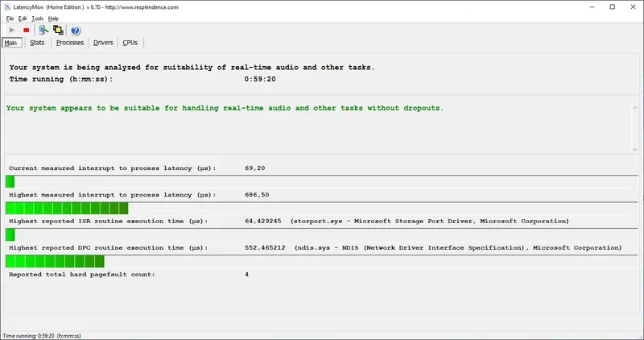Click the message box scroll up arrow
Screen dimensions: 644x340
[635, 108]
